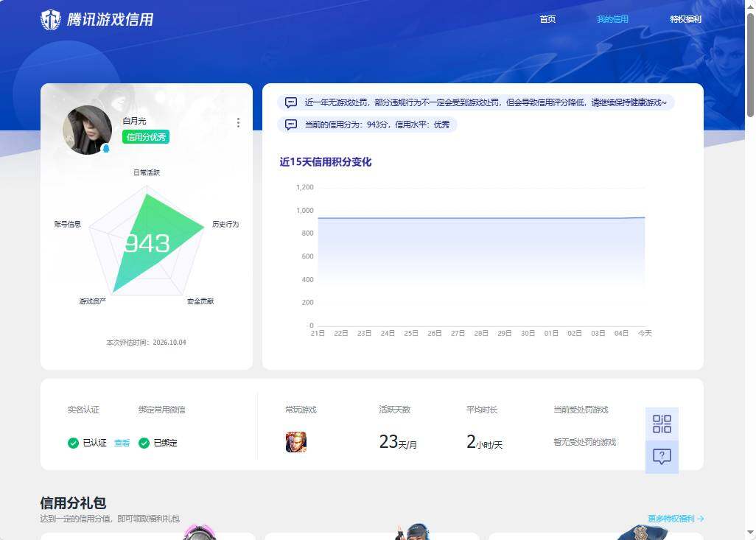Viewport: 756px width, 540px height.
Task: Open the 更多特权福利 link
Action: (676, 519)
